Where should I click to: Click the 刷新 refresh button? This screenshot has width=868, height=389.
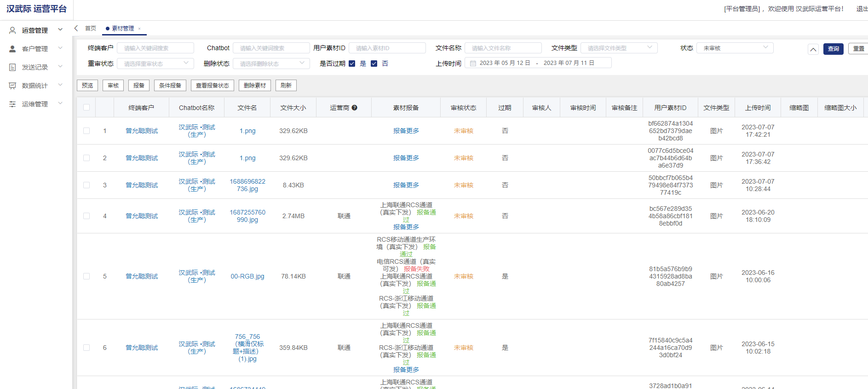(x=286, y=86)
